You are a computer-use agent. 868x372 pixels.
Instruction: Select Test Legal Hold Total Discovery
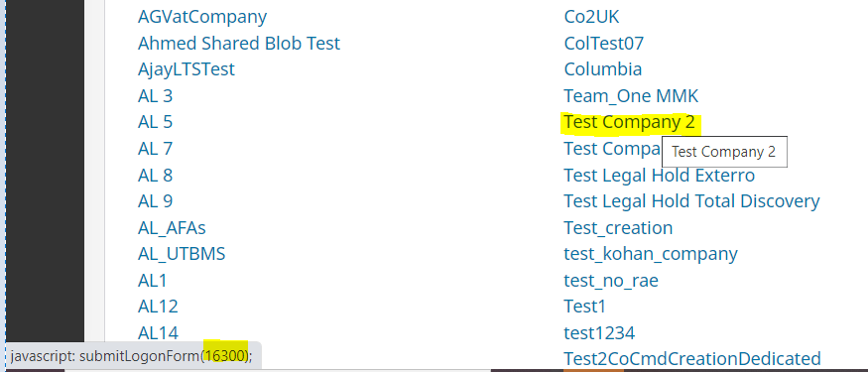692,201
